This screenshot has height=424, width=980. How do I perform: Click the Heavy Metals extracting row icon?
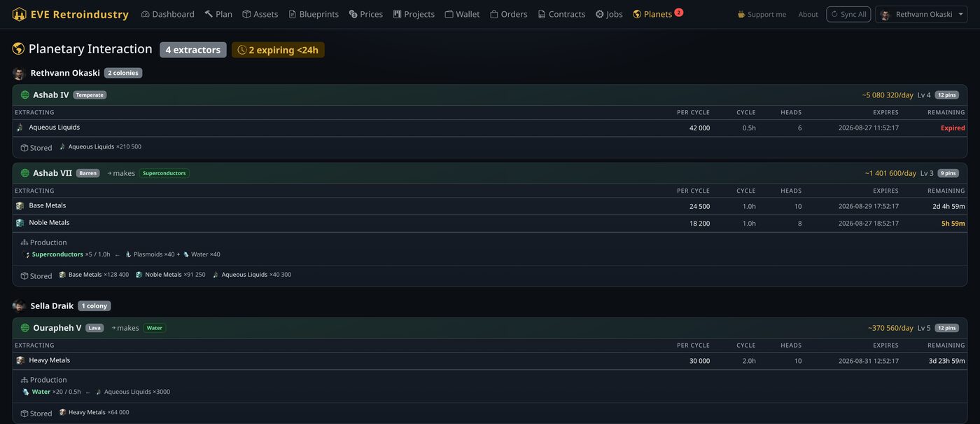(20, 360)
